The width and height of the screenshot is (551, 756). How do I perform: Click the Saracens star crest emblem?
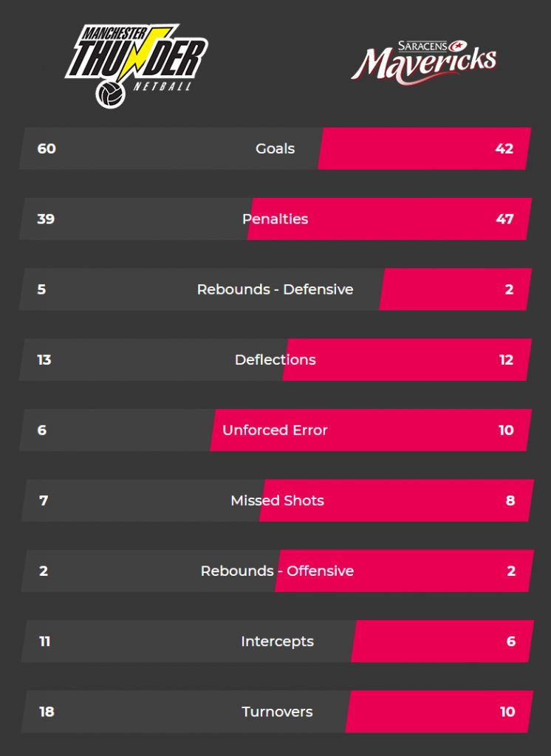(457, 47)
